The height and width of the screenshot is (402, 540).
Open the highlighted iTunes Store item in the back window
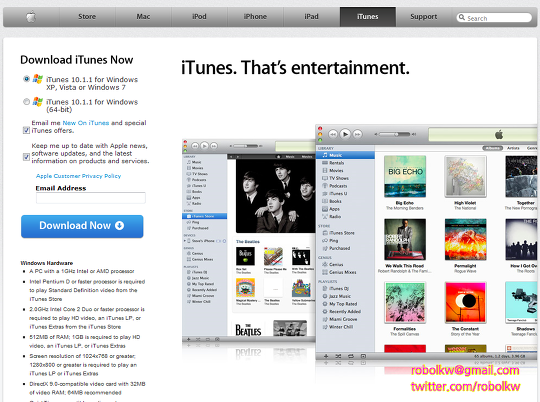point(204,216)
